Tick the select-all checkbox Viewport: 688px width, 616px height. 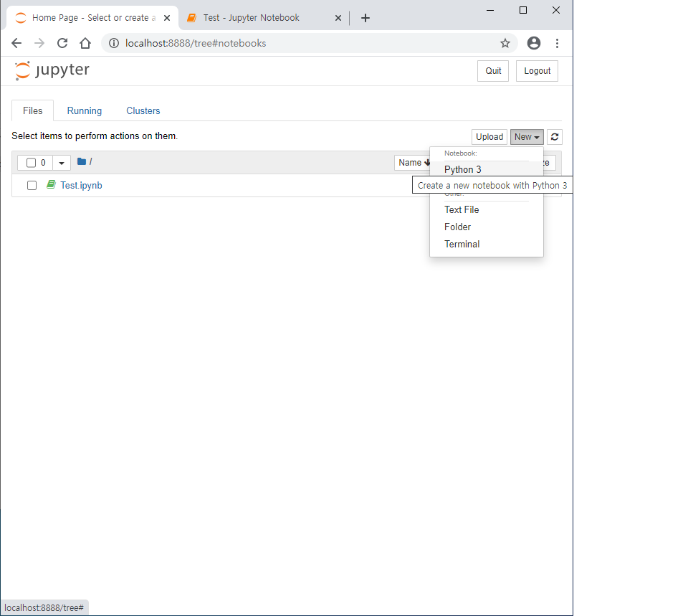31,163
